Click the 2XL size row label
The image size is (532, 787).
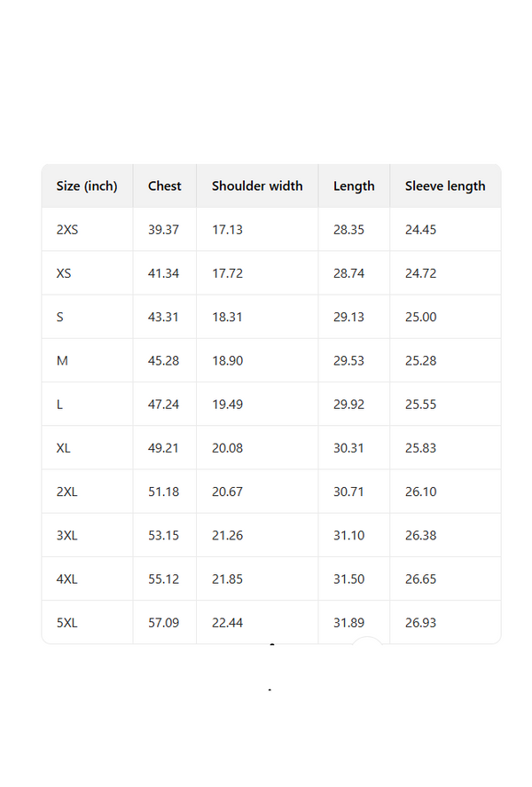click(67, 492)
